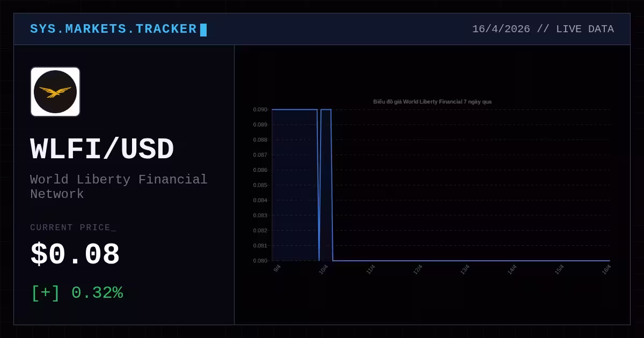Click the [+] 0.32% change indicator
This screenshot has height=338, width=644.
(x=77, y=293)
